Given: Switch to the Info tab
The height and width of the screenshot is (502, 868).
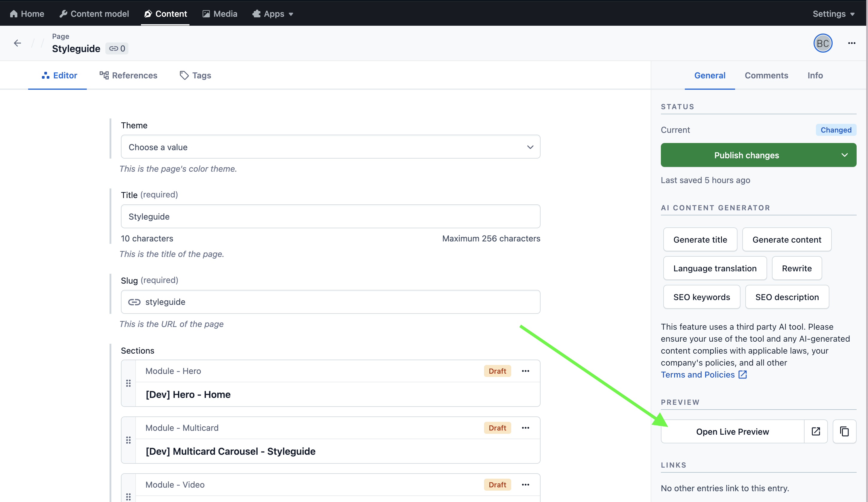Looking at the screenshot, I should pyautogui.click(x=815, y=75).
